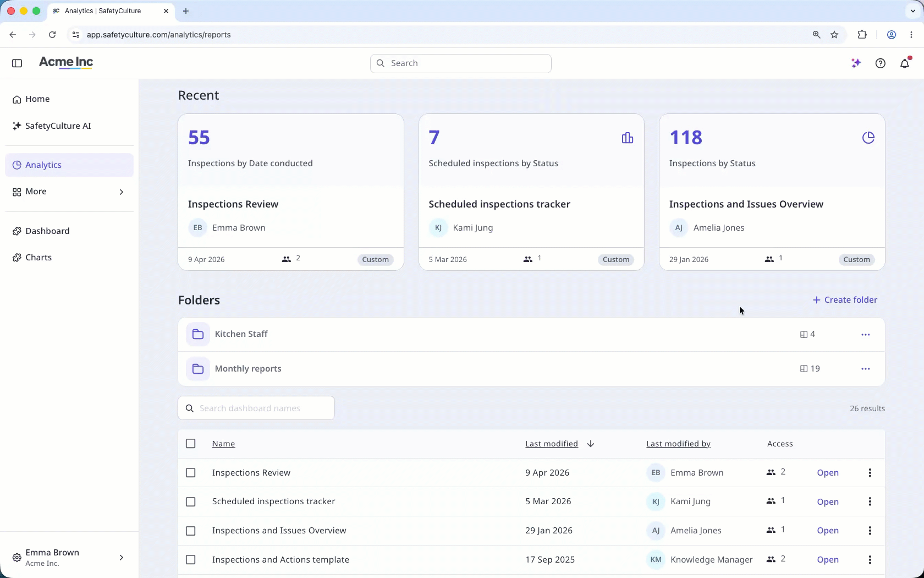
Task: Check the Scheduled inspections tracker row checkbox
Action: [191, 502]
